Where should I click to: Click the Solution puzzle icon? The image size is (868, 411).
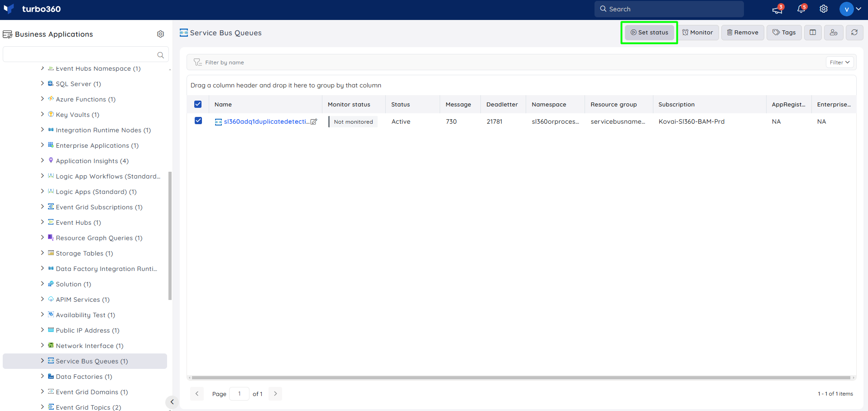[x=51, y=284]
